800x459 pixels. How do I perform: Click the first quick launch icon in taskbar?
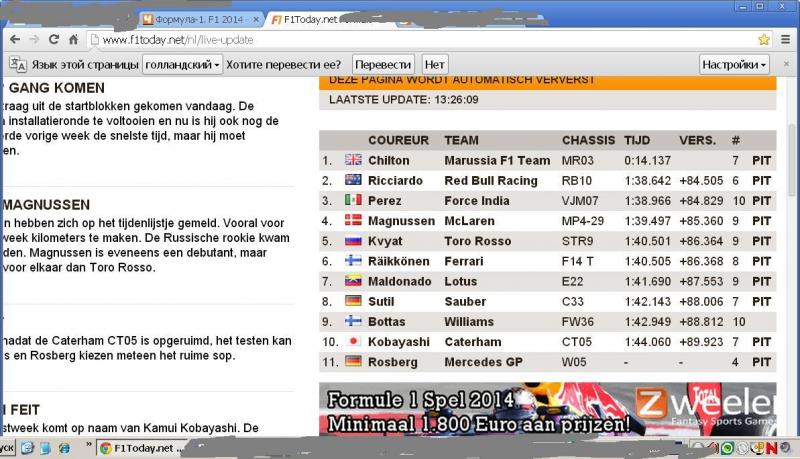point(28,448)
